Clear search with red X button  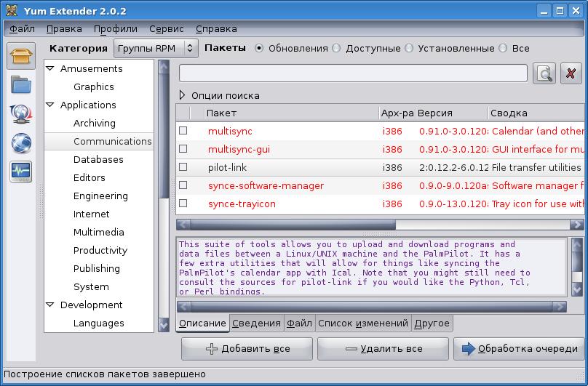pyautogui.click(x=571, y=73)
